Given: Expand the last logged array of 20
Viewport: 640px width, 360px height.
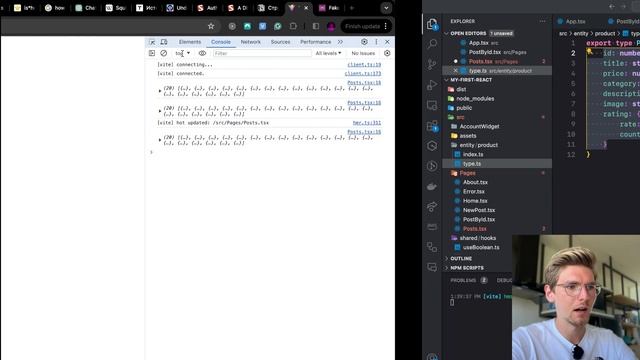Looking at the screenshot, I should (x=160, y=140).
